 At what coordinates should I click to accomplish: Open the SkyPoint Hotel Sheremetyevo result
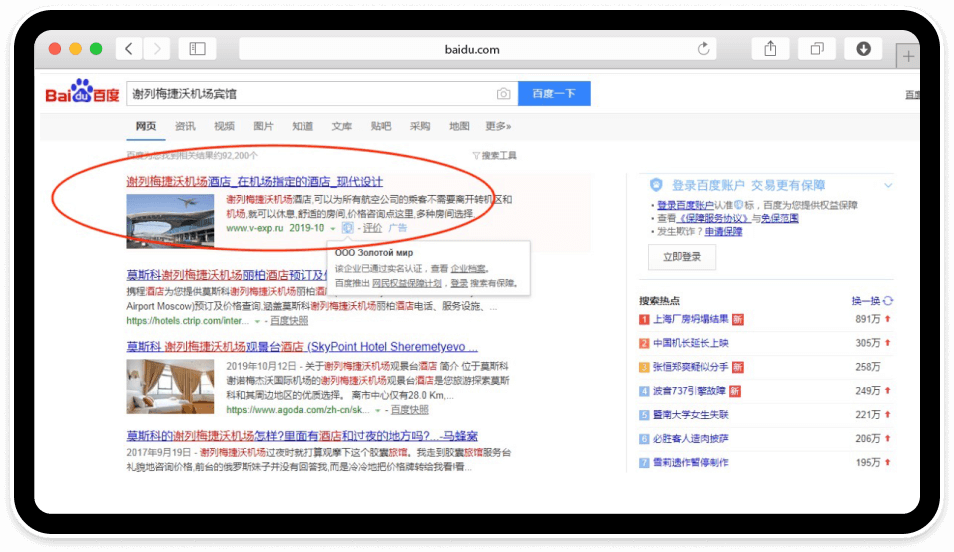click(302, 347)
